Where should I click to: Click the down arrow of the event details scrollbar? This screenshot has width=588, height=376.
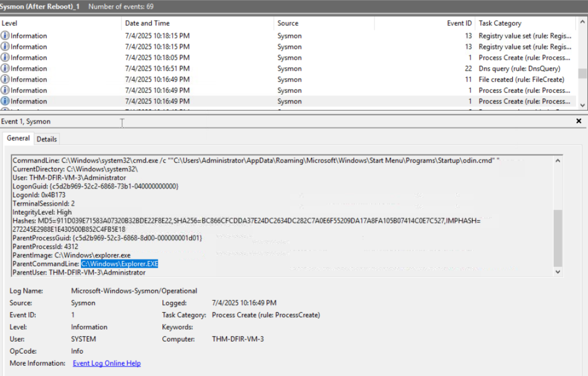point(558,272)
